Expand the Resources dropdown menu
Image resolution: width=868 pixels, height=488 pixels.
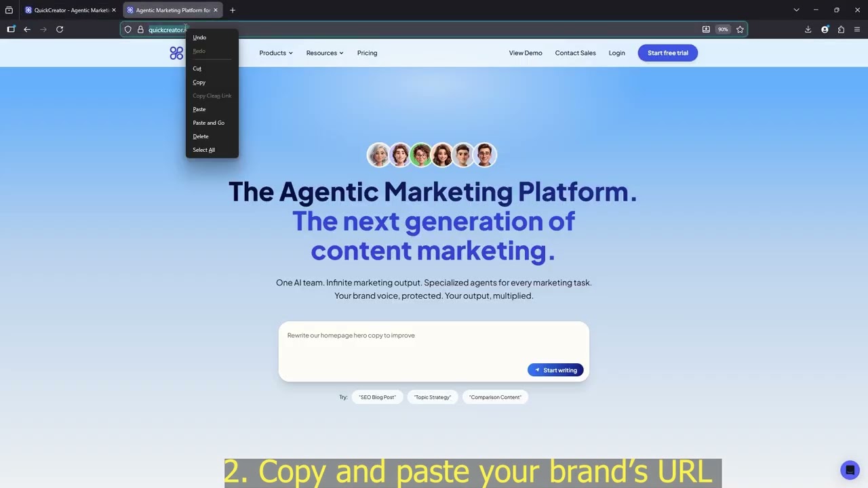coord(325,53)
